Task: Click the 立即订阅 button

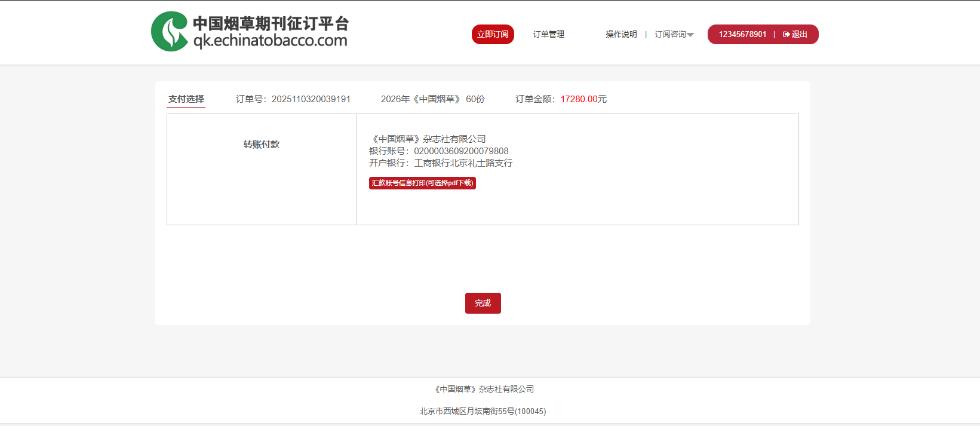Action: pyautogui.click(x=493, y=35)
